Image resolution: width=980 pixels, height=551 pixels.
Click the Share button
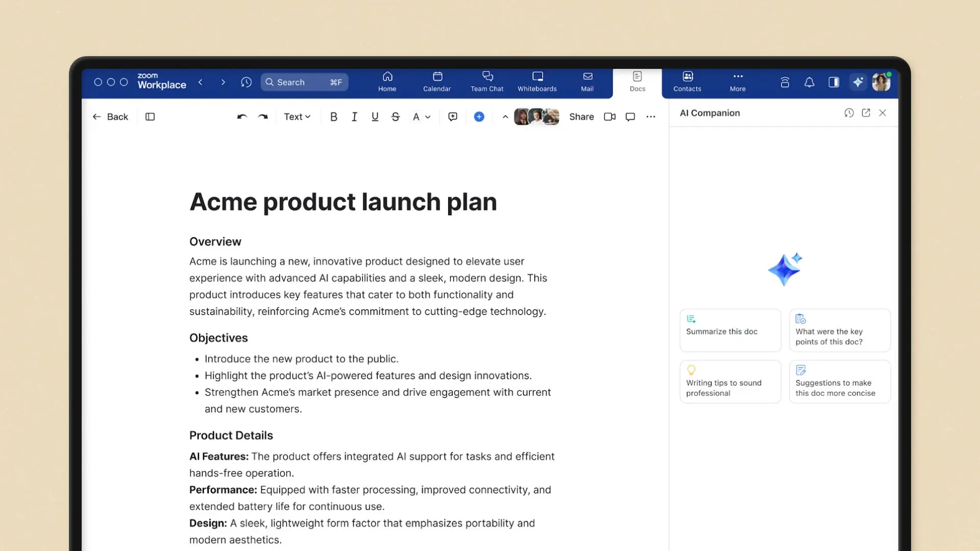pos(581,117)
